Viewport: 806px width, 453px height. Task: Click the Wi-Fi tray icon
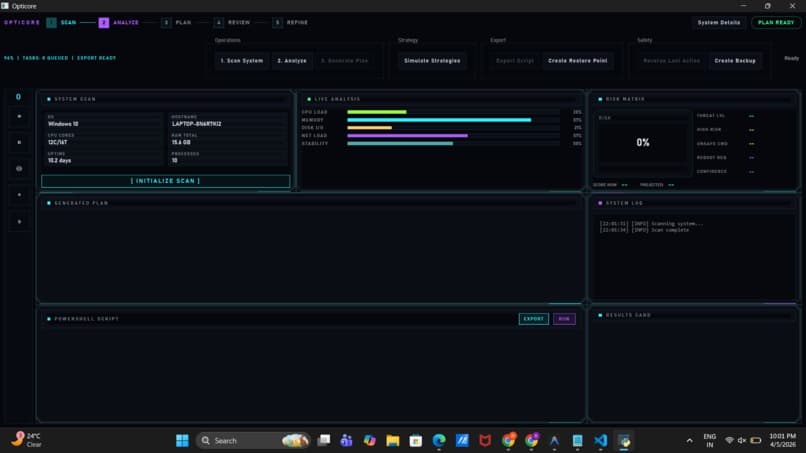coord(729,441)
